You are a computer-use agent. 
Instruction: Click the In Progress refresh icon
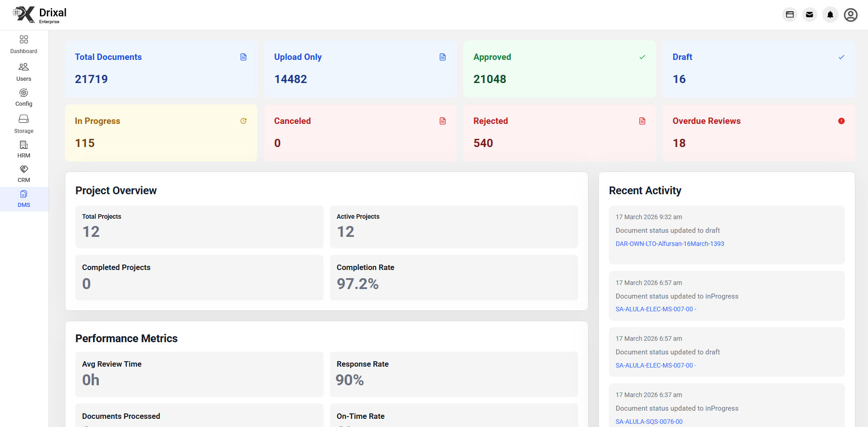(243, 121)
